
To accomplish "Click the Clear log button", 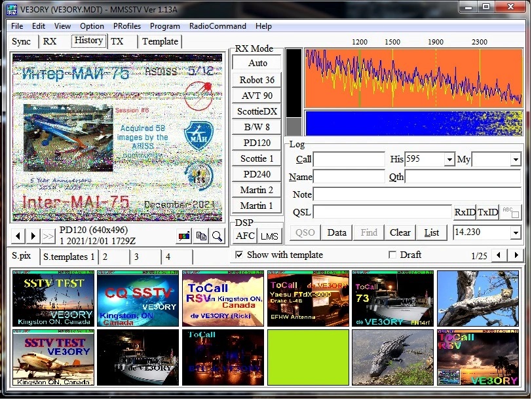I will (x=400, y=232).
